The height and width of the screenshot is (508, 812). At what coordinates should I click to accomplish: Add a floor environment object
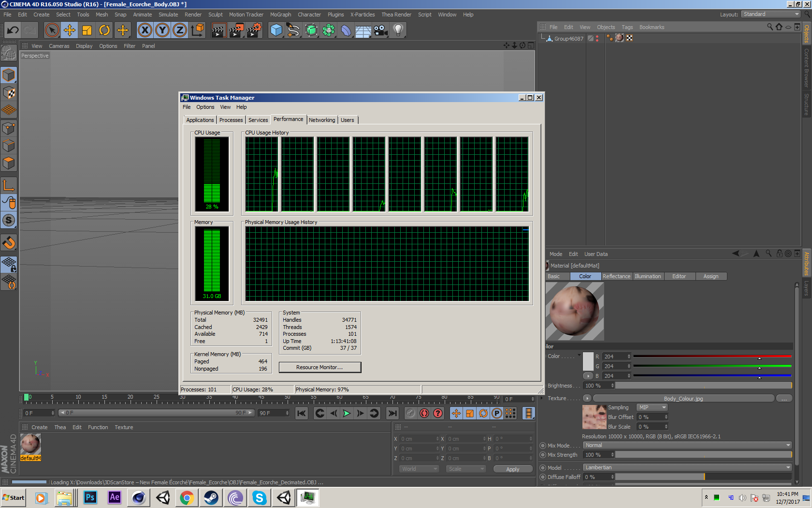tap(363, 30)
